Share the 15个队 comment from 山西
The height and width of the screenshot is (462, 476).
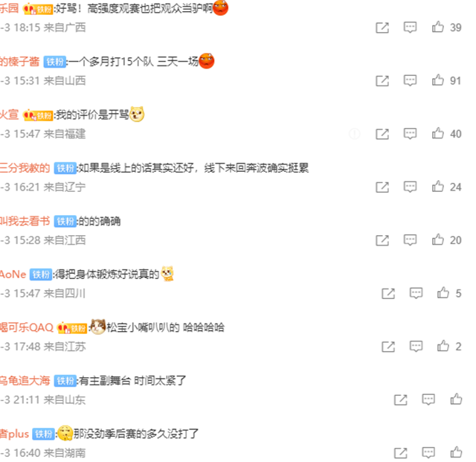pyautogui.click(x=382, y=81)
